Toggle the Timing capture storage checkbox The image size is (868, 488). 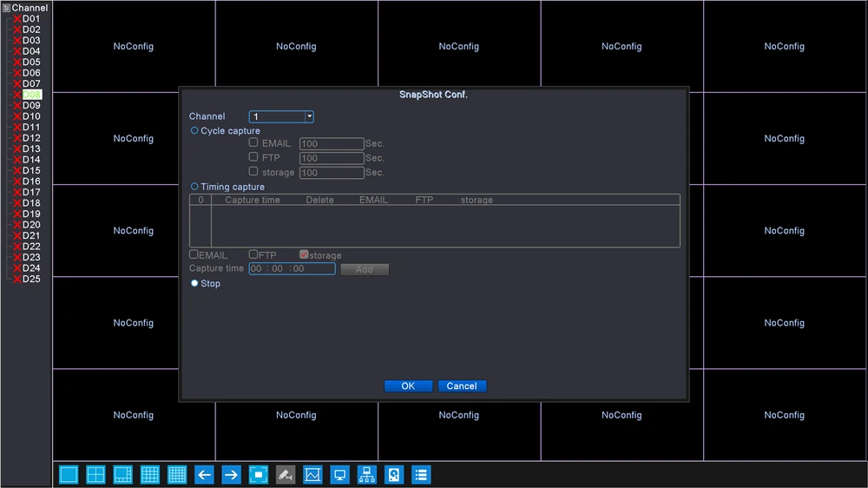304,254
